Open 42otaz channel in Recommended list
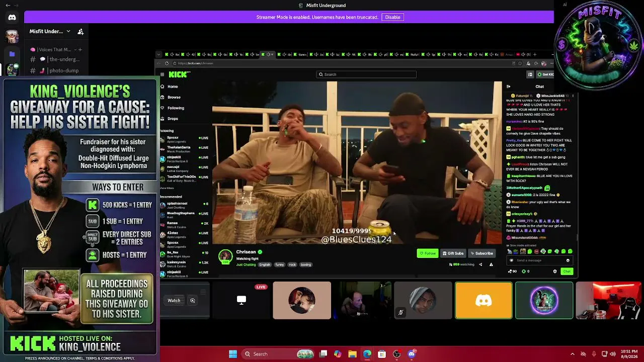The width and height of the screenshot is (644, 362). (184, 234)
